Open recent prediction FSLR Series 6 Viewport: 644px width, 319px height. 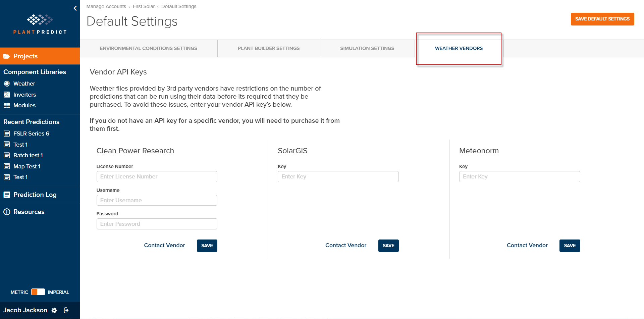(31, 134)
